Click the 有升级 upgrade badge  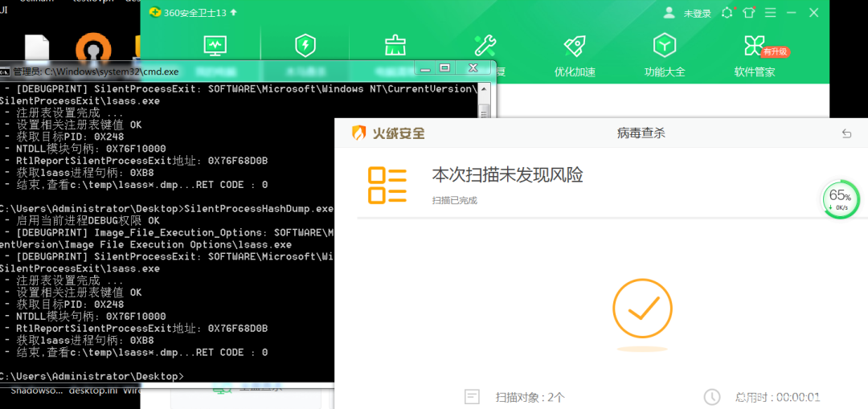(776, 52)
